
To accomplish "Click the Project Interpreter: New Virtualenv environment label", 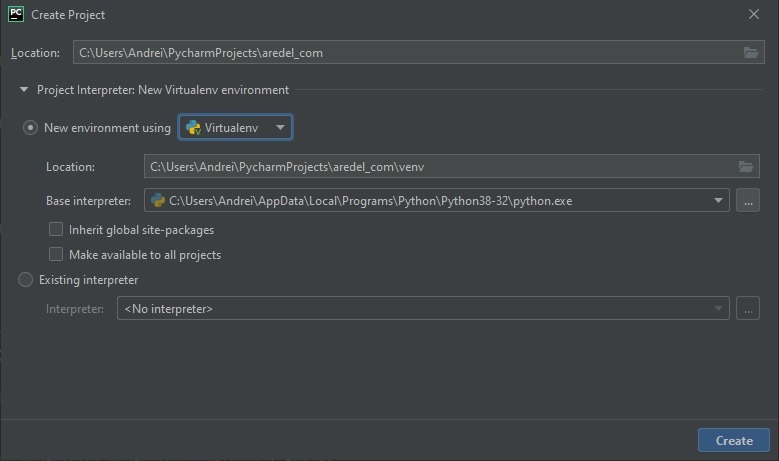I will click(x=163, y=90).
